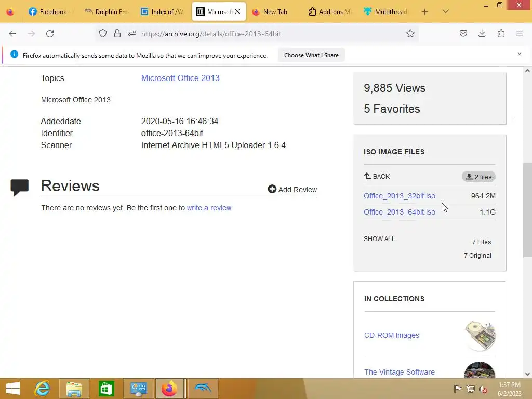
Task: Select the 9,885 Views text
Action: coord(395,88)
